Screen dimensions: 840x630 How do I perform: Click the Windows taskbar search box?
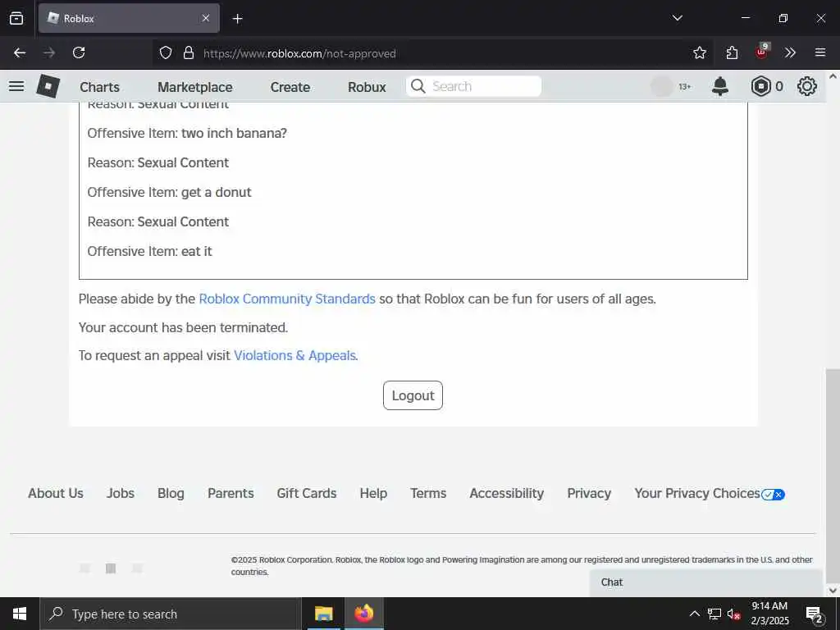pos(171,614)
